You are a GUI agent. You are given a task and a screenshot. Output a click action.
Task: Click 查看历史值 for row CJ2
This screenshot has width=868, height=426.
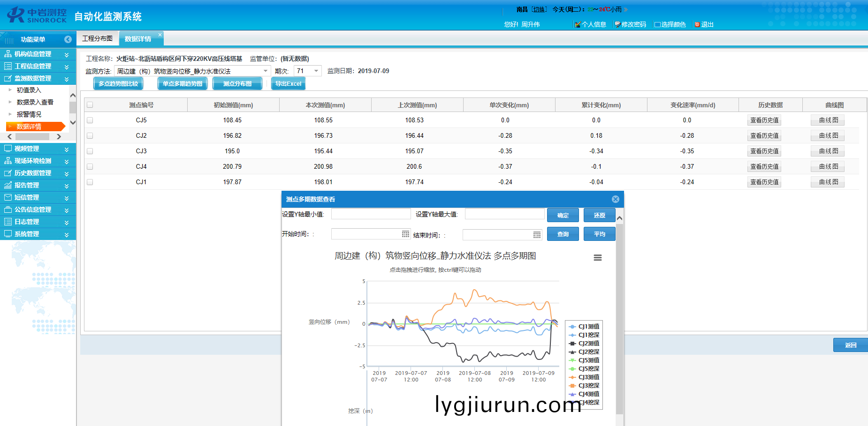click(764, 136)
